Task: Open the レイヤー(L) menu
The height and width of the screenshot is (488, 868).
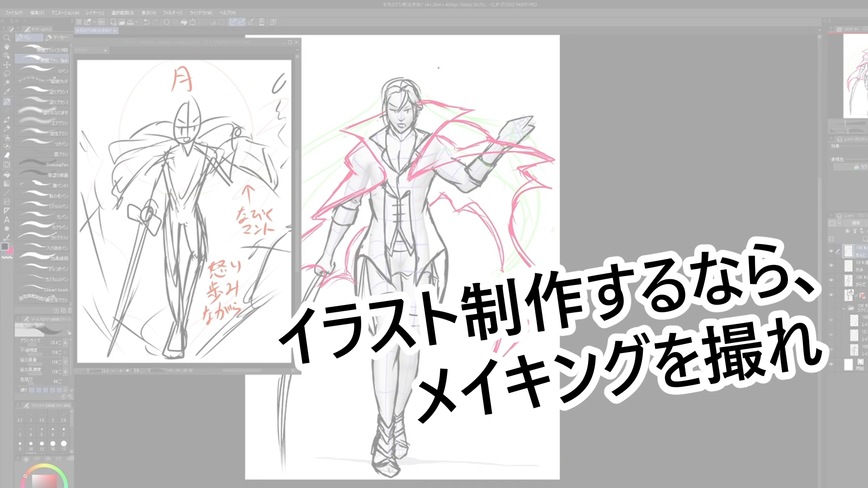Action: coord(95,13)
